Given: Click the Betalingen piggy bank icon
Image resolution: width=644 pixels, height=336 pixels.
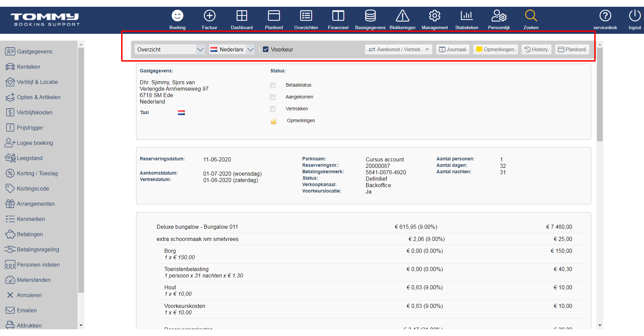Looking at the screenshot, I should [x=10, y=234].
